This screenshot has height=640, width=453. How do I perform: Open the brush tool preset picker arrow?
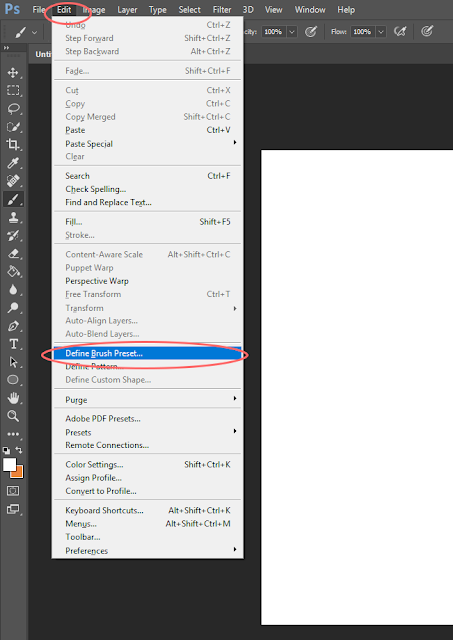35,32
